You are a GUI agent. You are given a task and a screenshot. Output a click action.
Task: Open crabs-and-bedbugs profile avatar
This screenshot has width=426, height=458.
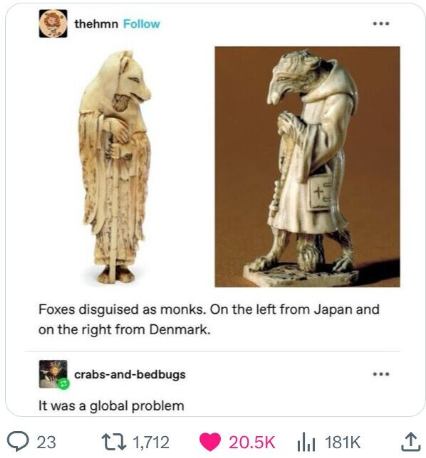click(53, 374)
